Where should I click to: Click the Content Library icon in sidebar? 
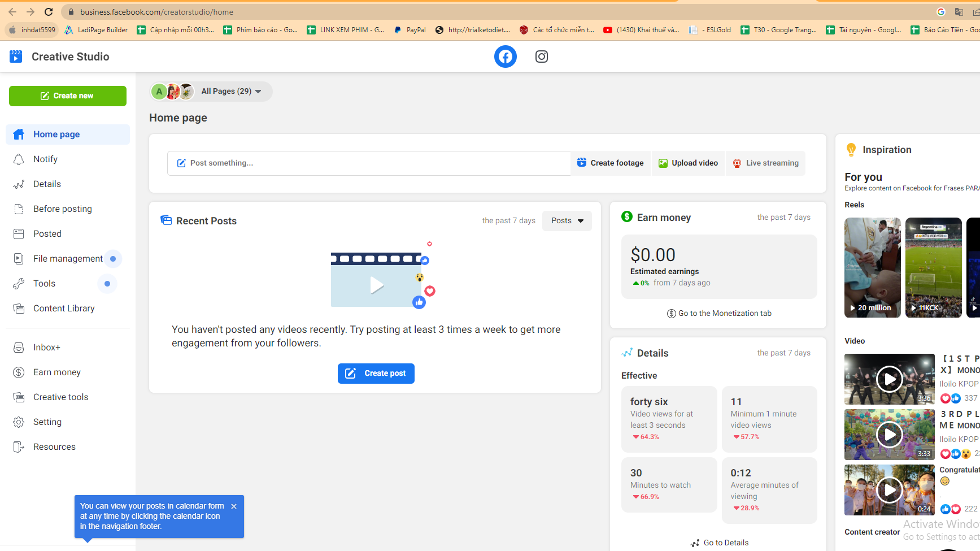pyautogui.click(x=19, y=309)
